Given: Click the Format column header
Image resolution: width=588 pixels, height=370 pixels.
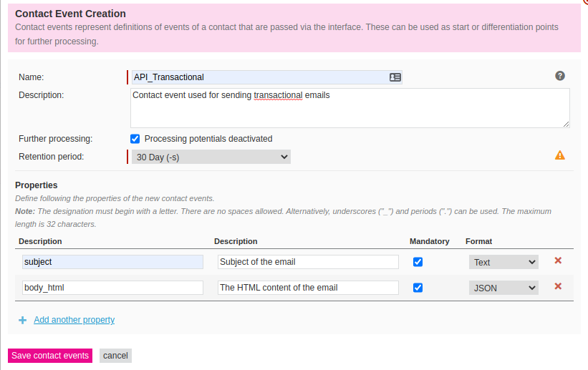Looking at the screenshot, I should point(479,241).
